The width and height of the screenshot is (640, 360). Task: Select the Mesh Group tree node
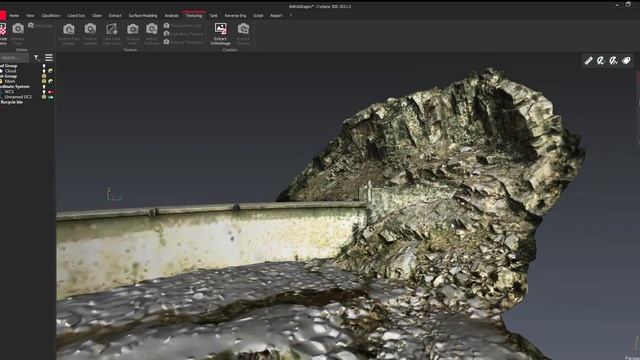click(8, 76)
